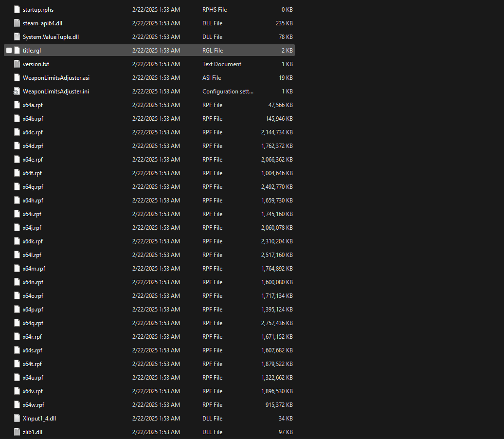Select the file name title.rgl

point(32,51)
